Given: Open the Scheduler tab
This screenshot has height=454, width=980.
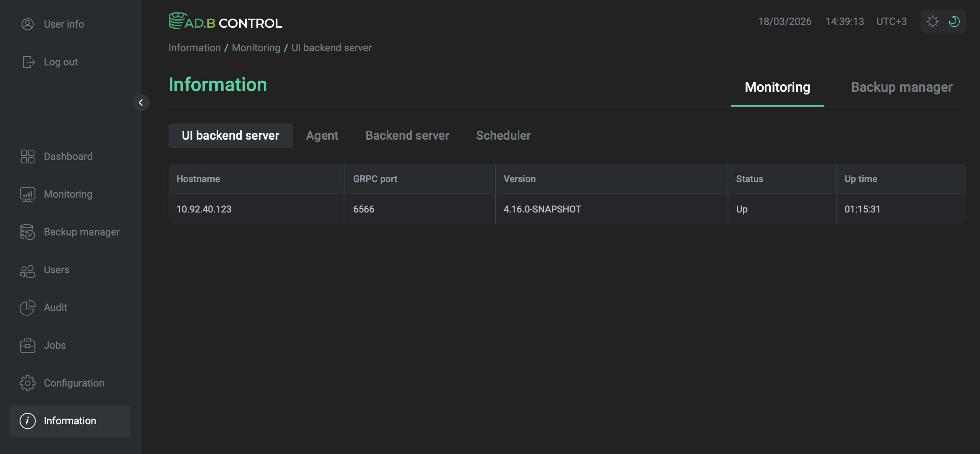Looking at the screenshot, I should click(x=503, y=135).
